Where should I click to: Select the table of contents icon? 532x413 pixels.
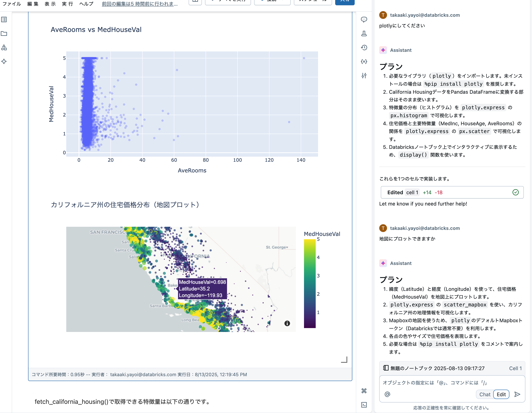pyautogui.click(x=4, y=20)
